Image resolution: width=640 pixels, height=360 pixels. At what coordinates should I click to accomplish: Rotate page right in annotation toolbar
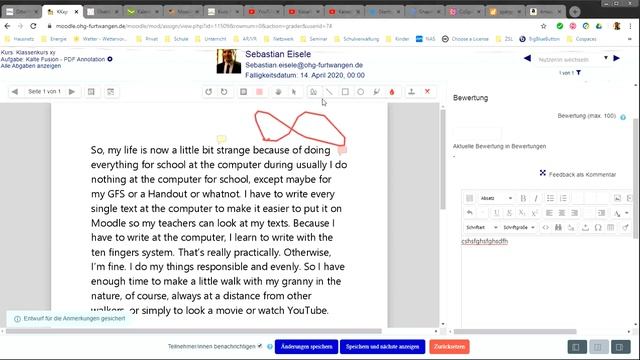224,92
